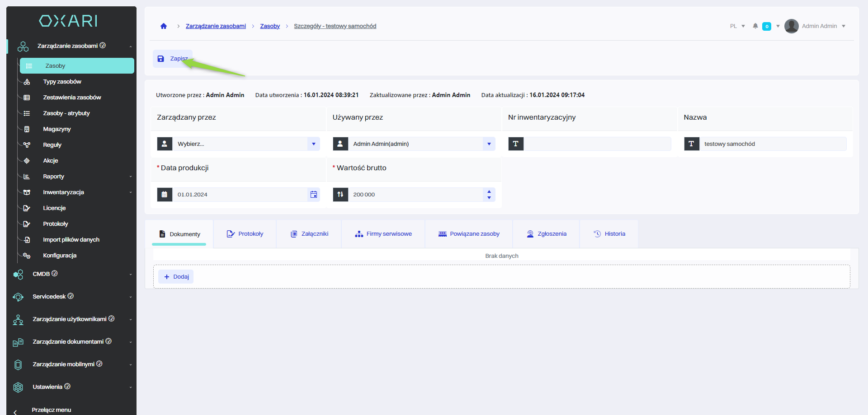Open Import plików danych in sidebar

click(x=71, y=240)
